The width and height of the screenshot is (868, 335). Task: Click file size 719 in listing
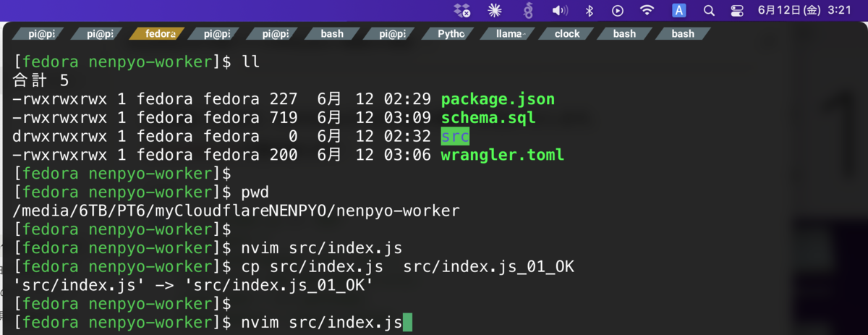tap(284, 117)
